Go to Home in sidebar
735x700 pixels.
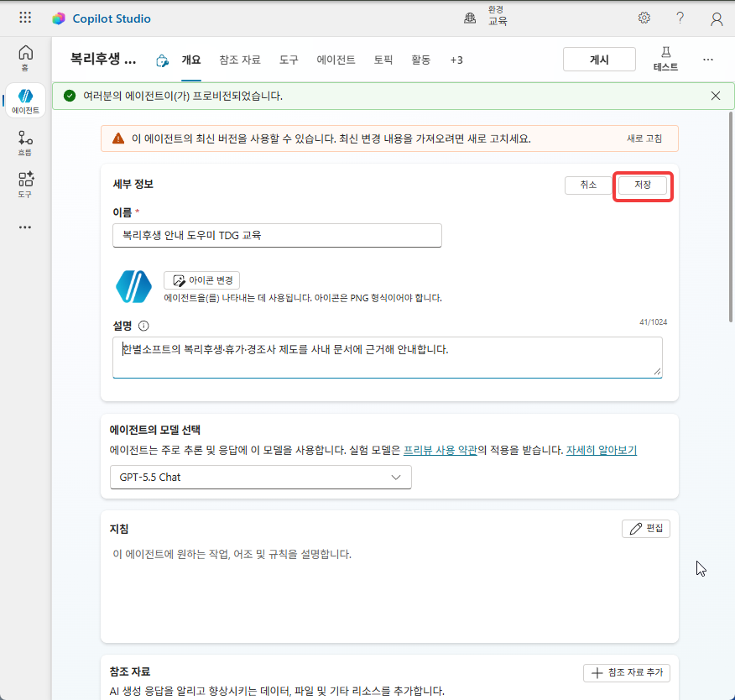tap(25, 58)
